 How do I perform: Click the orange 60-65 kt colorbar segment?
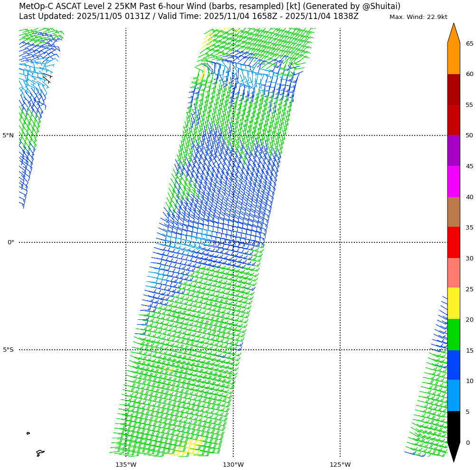453,58
